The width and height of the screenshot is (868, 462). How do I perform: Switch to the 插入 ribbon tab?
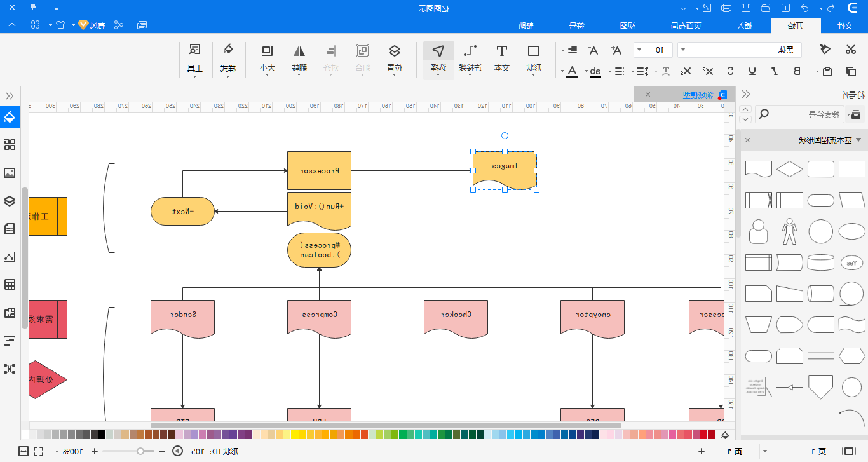(x=743, y=25)
